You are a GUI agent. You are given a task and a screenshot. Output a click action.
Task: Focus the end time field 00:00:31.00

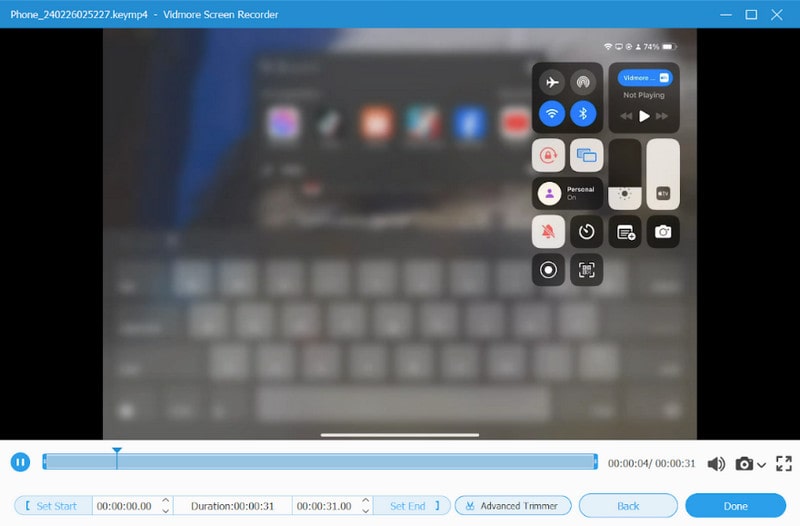click(x=326, y=506)
